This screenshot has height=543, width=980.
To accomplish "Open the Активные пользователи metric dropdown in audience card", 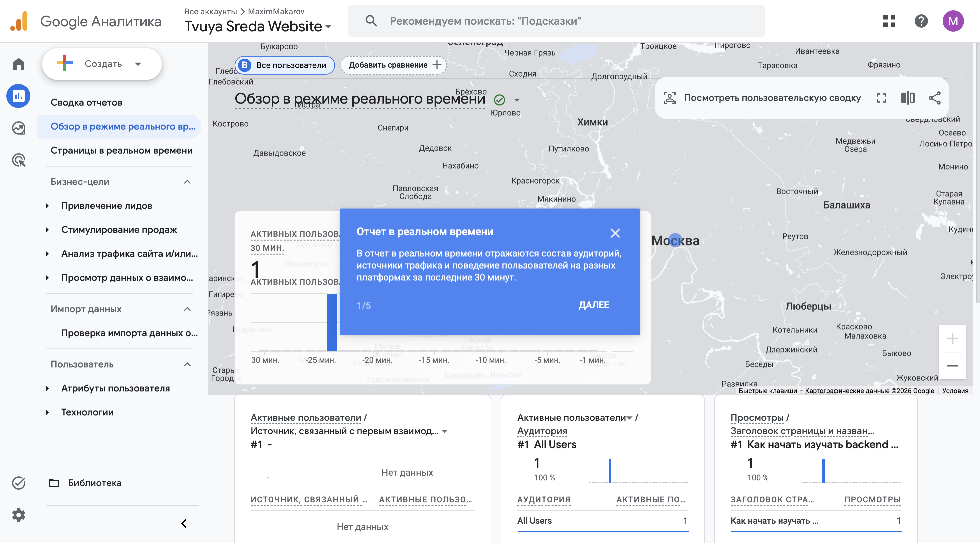I will (629, 418).
